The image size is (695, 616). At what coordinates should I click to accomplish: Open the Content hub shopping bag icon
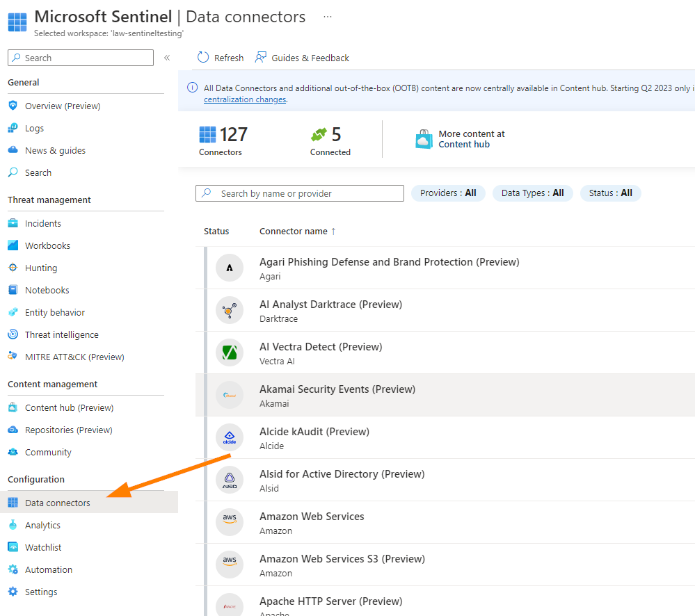pos(424,139)
